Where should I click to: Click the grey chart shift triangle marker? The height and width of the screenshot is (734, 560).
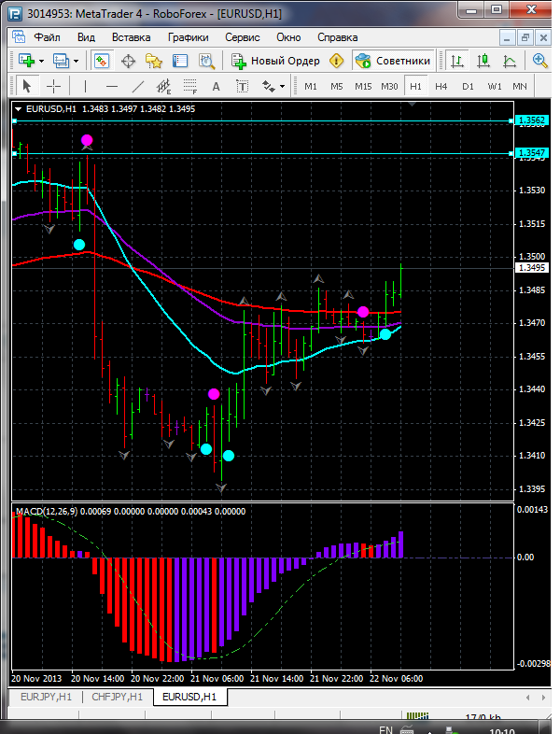(x=413, y=104)
